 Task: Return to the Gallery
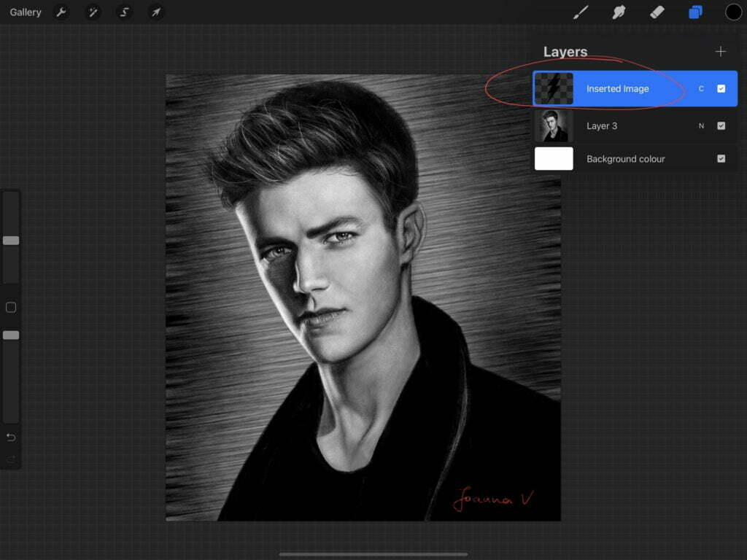(26, 12)
